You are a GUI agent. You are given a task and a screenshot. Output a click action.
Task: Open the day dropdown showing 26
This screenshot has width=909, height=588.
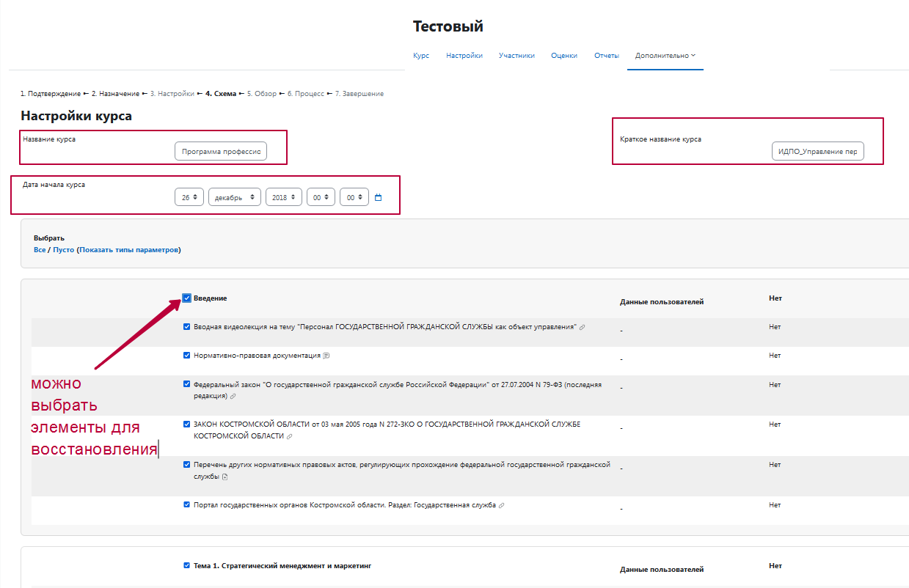coord(189,197)
